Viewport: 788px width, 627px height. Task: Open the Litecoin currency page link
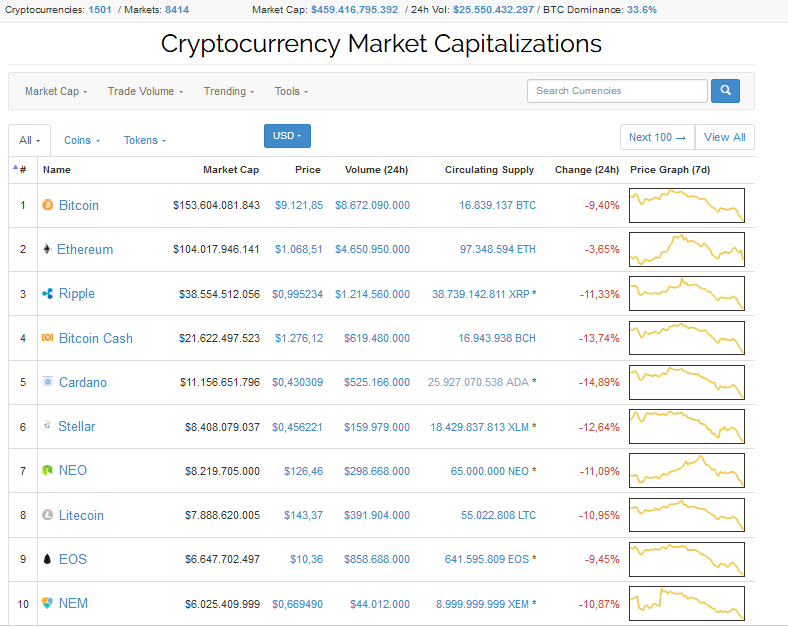pos(81,515)
